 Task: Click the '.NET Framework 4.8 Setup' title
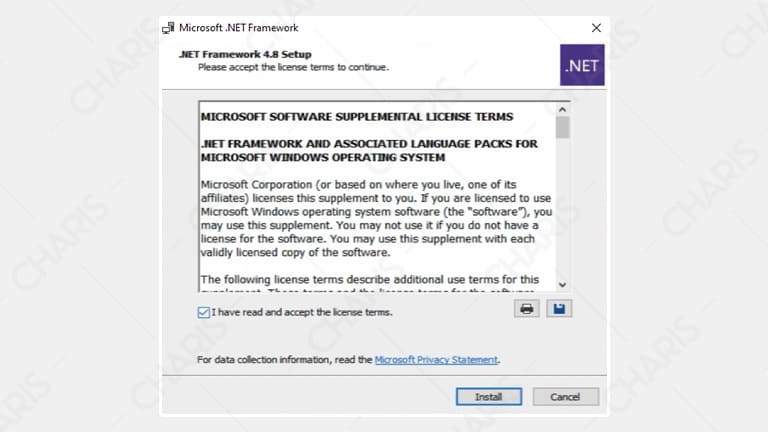pos(245,54)
